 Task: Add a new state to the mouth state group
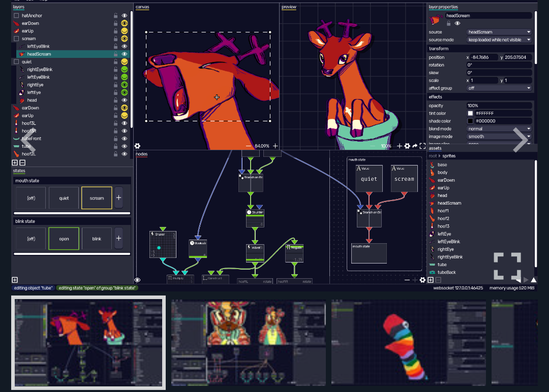click(118, 198)
